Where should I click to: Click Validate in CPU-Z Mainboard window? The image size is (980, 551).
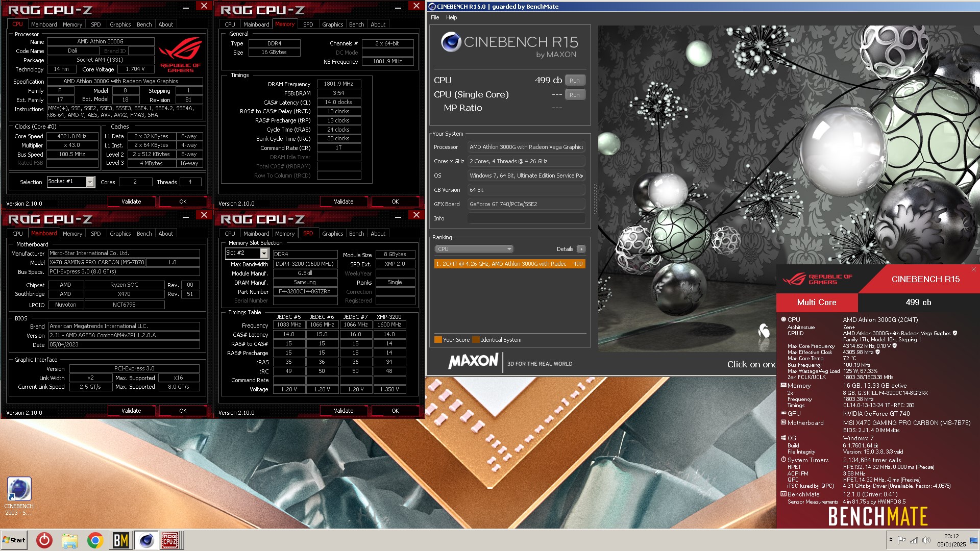131,411
